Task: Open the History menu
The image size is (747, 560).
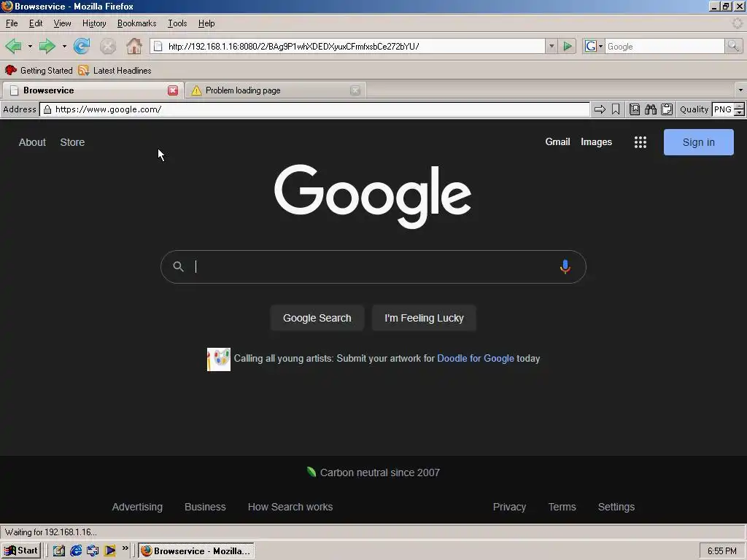Action: tap(94, 23)
